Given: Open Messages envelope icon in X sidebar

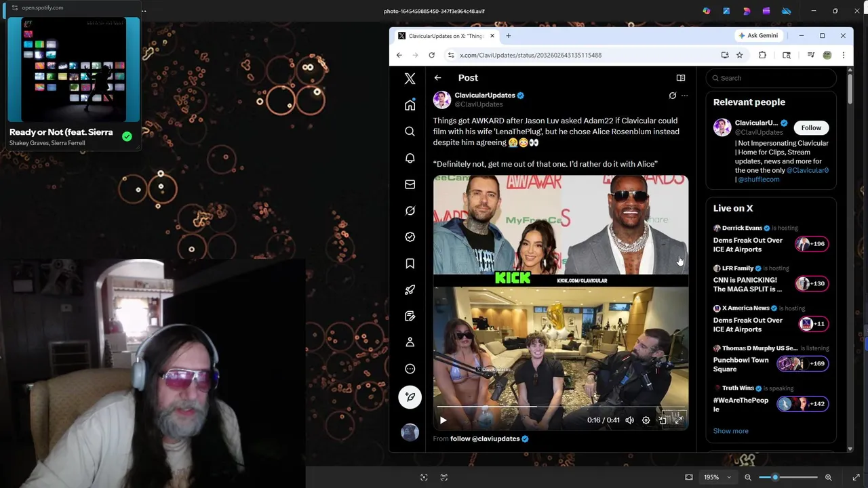Looking at the screenshot, I should [410, 184].
